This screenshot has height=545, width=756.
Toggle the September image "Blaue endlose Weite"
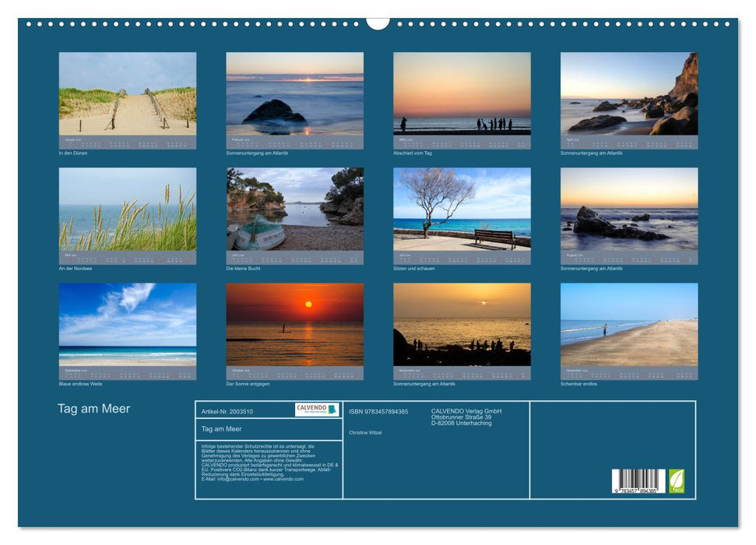coord(127,323)
